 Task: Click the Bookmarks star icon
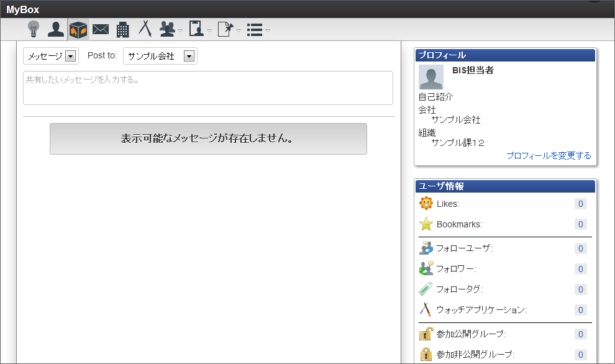426,224
